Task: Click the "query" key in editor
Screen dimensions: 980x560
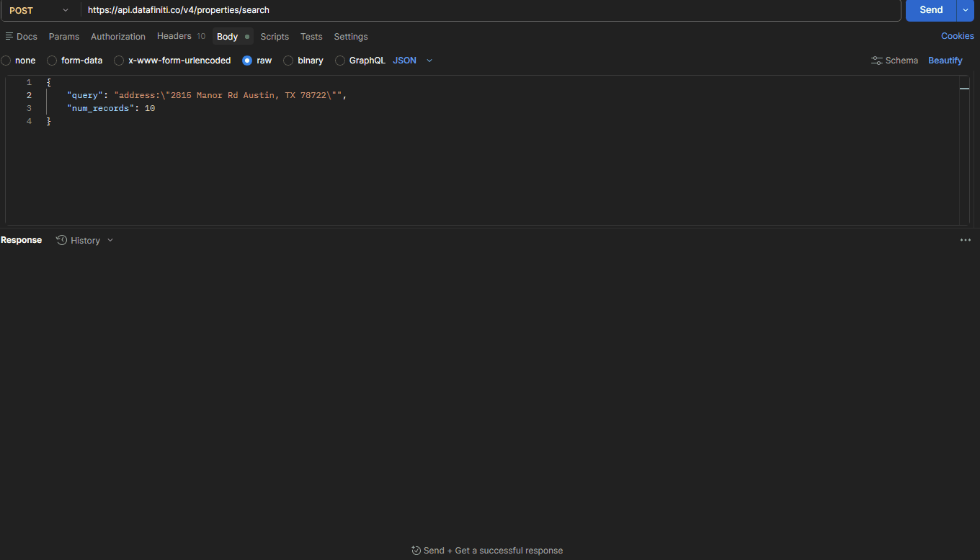Action: (x=86, y=95)
